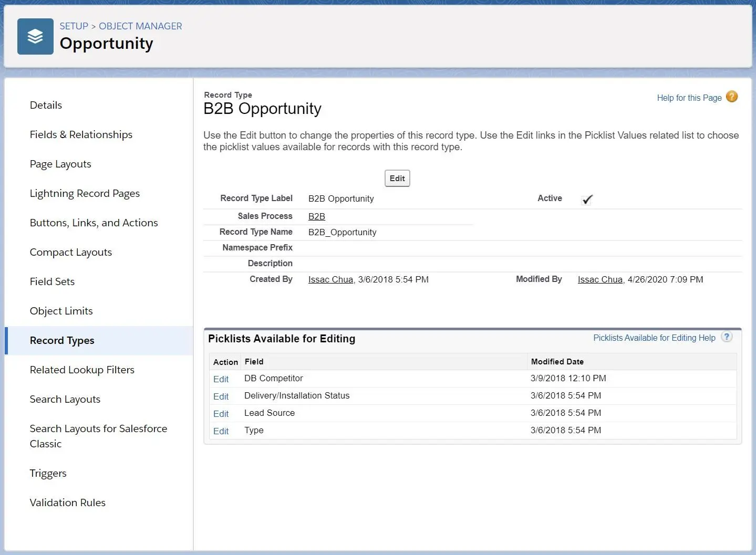Click the 3/9/2018 12:10 PM date

click(x=568, y=378)
